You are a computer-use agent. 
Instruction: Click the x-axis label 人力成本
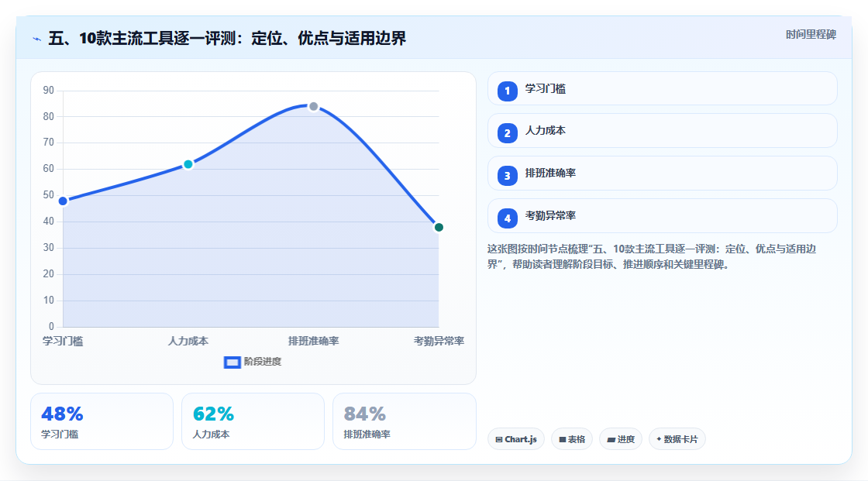[188, 341]
